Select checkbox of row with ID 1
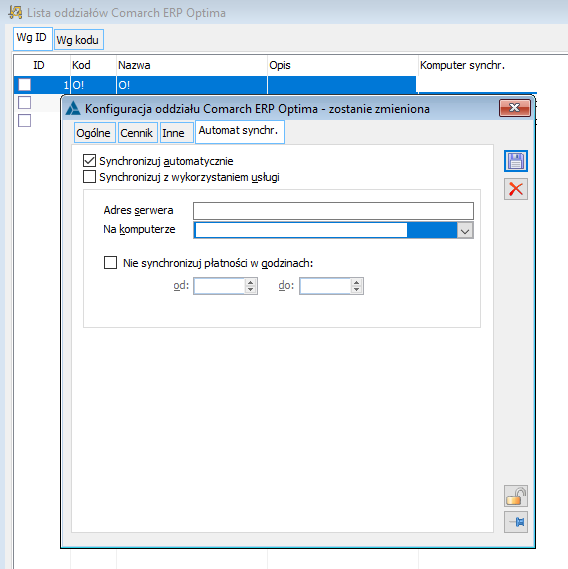568x569 pixels. pyautogui.click(x=24, y=85)
